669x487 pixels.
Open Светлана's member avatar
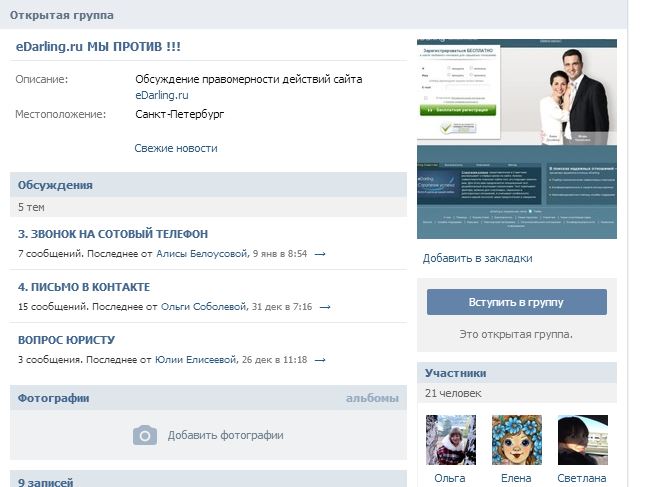coord(583,440)
